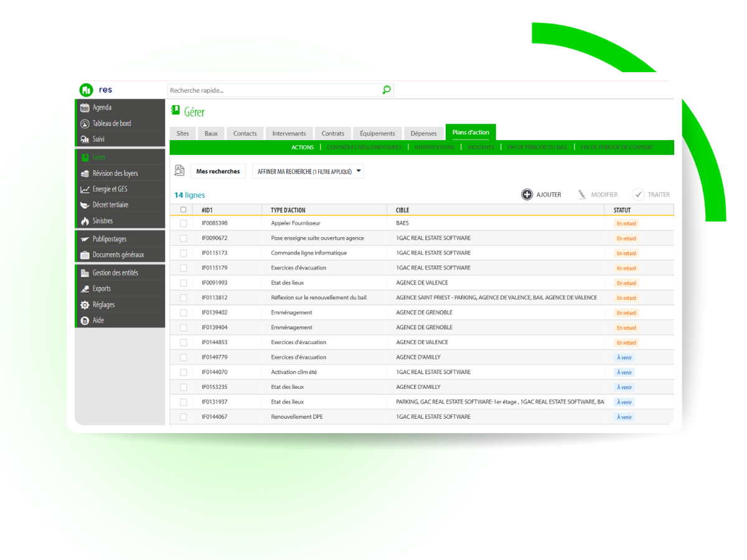Image resolution: width=747 pixels, height=560 pixels.
Task: Open the Agenda calendar icon in sidebar
Action: [85, 108]
